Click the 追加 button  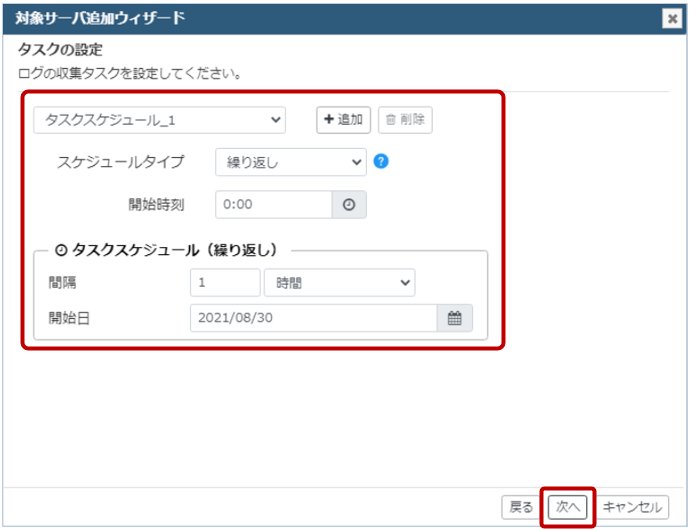pyautogui.click(x=343, y=119)
